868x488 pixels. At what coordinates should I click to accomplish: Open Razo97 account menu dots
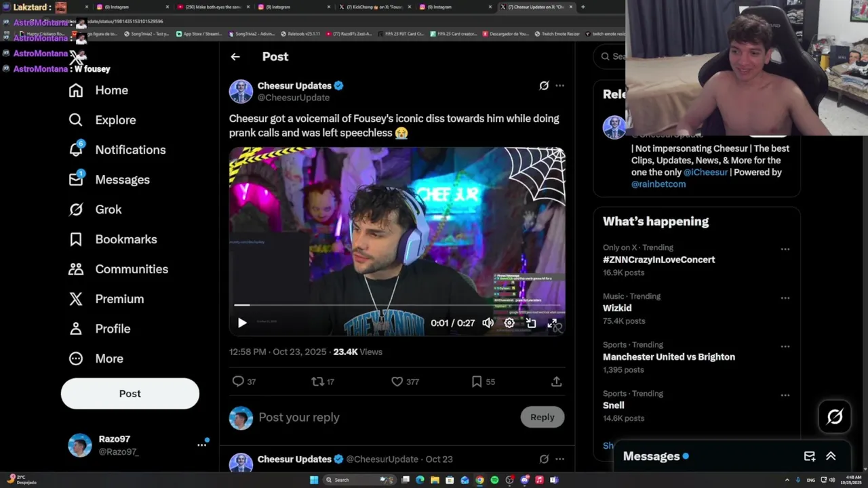point(201,445)
